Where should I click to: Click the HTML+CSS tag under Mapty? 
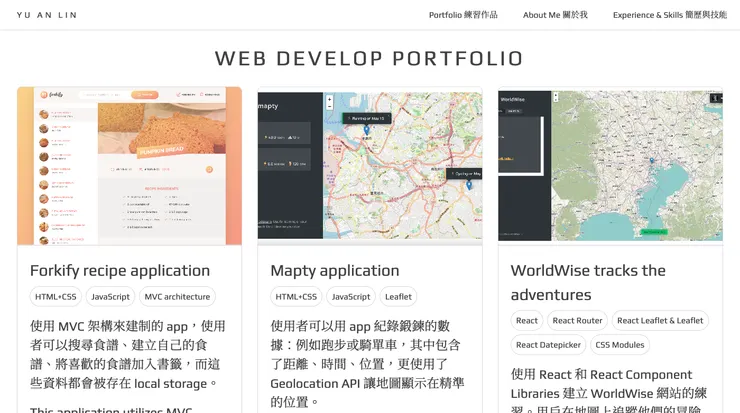(296, 296)
